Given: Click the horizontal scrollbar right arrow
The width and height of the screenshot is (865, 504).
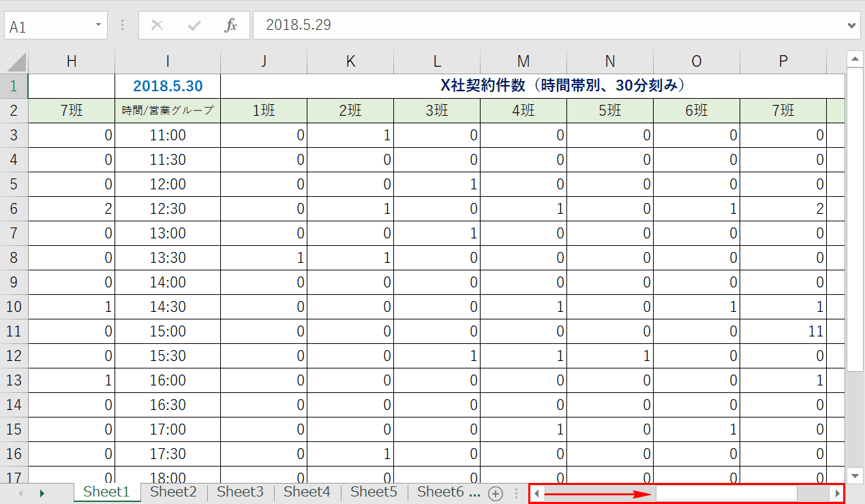Looking at the screenshot, I should [836, 493].
